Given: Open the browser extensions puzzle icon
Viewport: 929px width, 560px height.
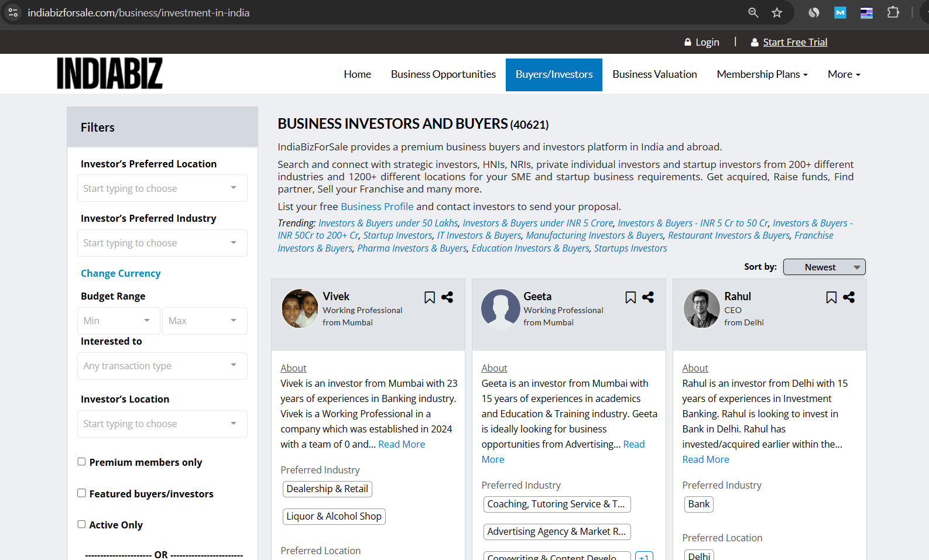Looking at the screenshot, I should [x=893, y=12].
